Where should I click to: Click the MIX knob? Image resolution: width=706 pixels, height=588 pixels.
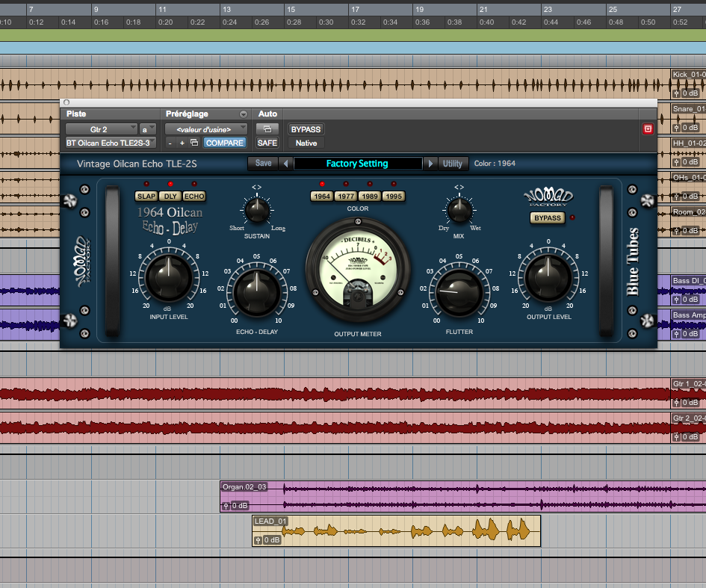[459, 210]
